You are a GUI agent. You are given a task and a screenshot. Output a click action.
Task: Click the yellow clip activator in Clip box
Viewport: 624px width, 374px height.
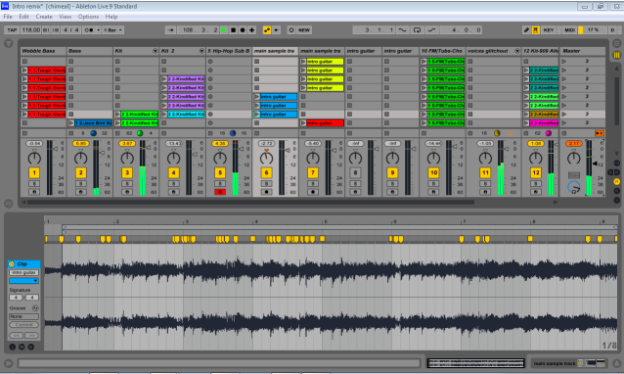[x=12, y=264]
